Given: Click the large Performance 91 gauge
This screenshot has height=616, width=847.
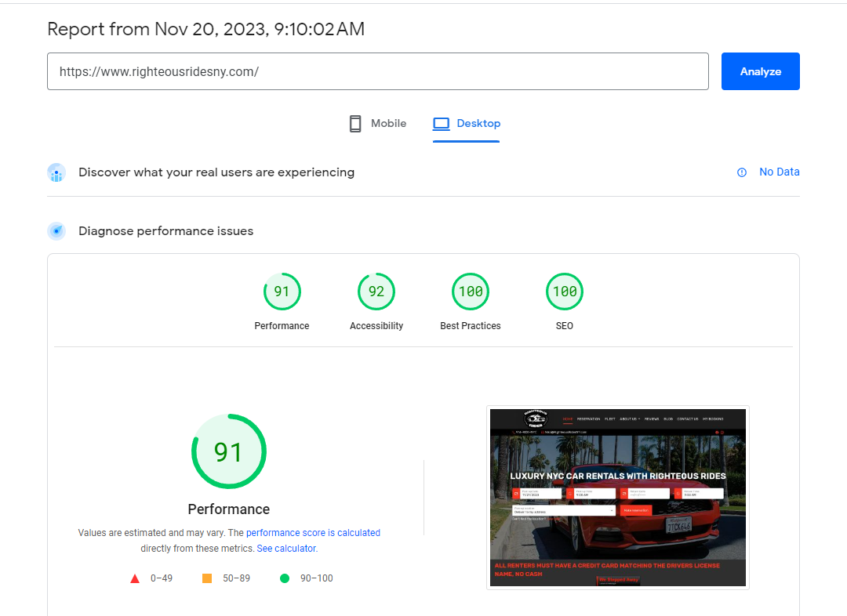Looking at the screenshot, I should tap(228, 451).
